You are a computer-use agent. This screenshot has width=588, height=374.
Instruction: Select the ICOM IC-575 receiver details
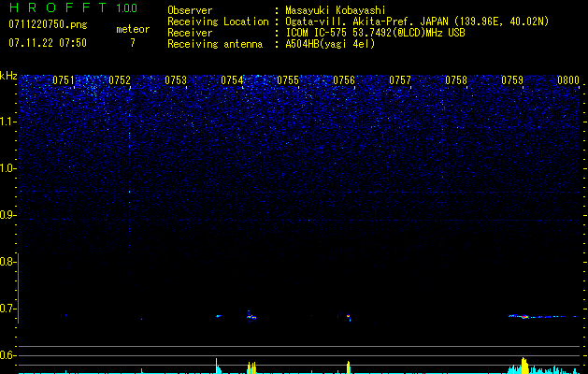375,33
